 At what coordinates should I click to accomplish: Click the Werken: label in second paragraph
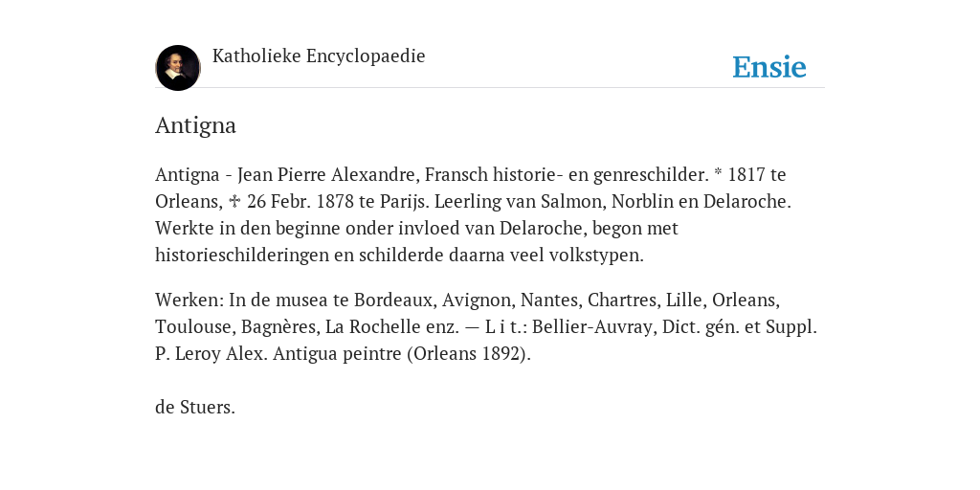(x=189, y=300)
